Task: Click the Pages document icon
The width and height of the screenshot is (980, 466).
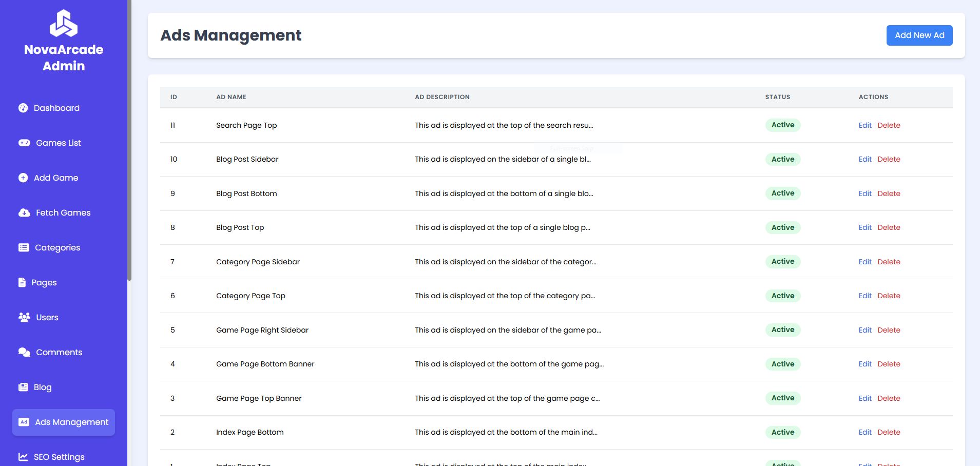Action: (22, 282)
